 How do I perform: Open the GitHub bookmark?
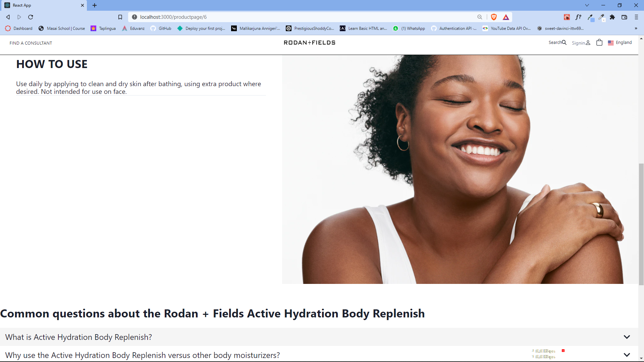[161, 28]
